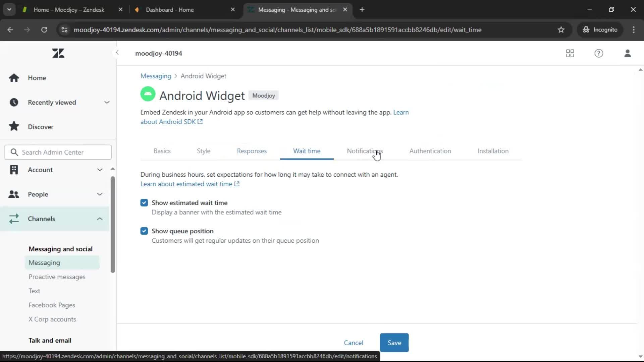Open X Corp accounts in sidebar
Viewport: 644px width, 362px height.
(x=52, y=319)
